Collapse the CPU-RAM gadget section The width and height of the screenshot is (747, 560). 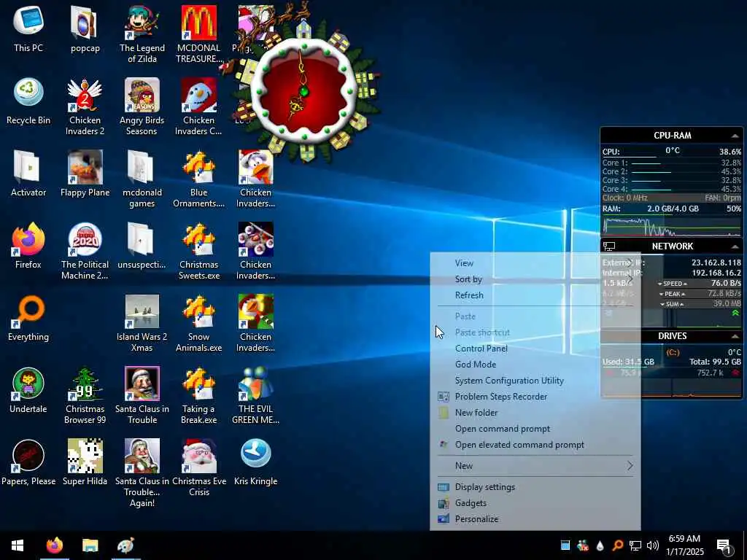(x=735, y=136)
